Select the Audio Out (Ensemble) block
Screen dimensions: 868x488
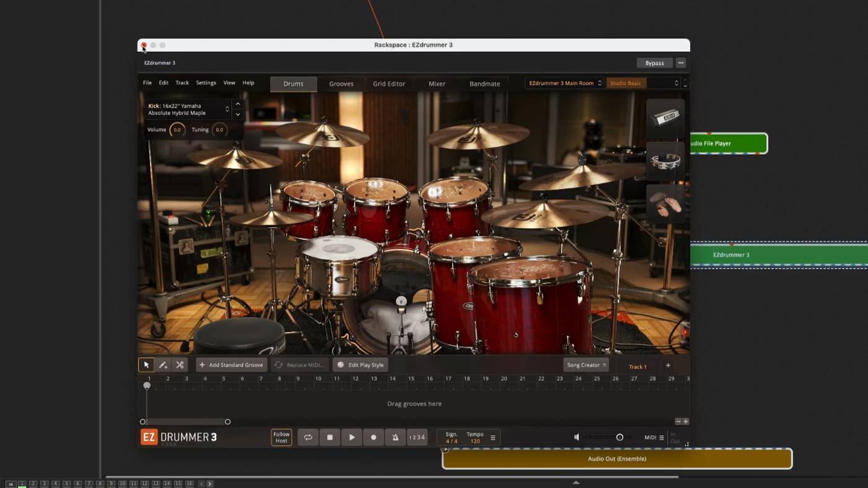pyautogui.click(x=617, y=459)
